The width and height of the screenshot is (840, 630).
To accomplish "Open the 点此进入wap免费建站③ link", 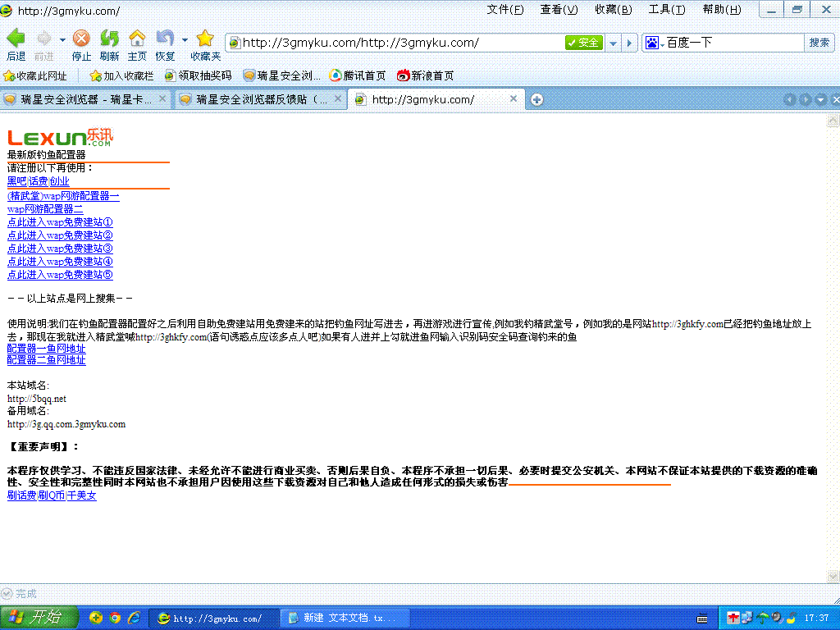I will click(60, 249).
